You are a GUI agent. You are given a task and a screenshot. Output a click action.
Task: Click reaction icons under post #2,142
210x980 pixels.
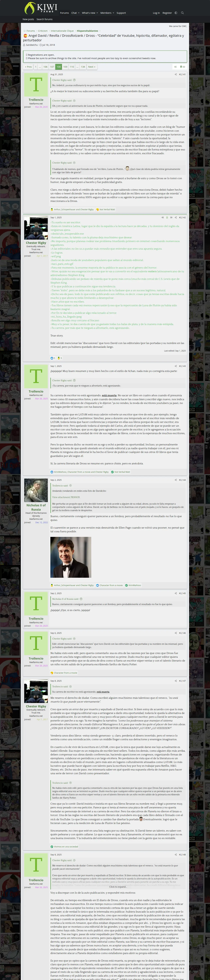(x=56, y=358)
